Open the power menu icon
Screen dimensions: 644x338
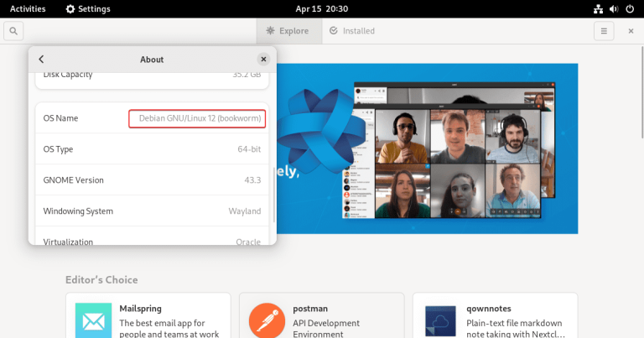(x=630, y=8)
